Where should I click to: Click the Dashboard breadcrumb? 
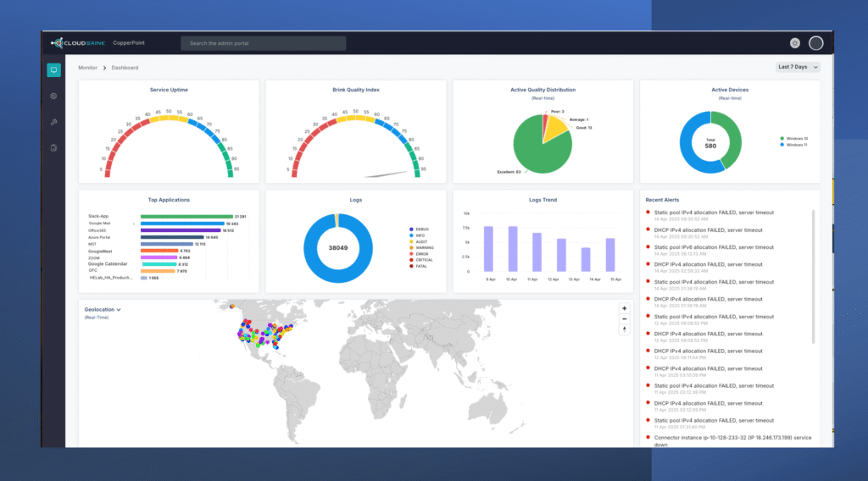[124, 68]
